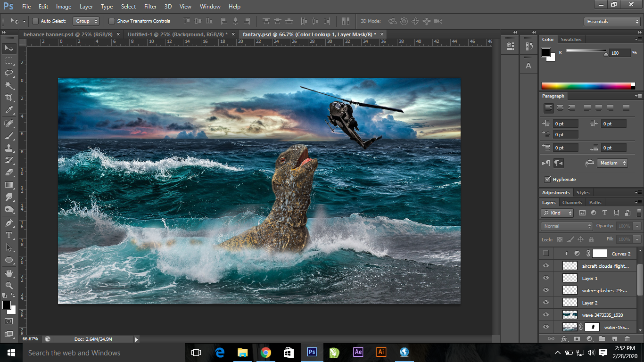
Task: Enable Show Transform Controls checkbox
Action: [x=112, y=21]
